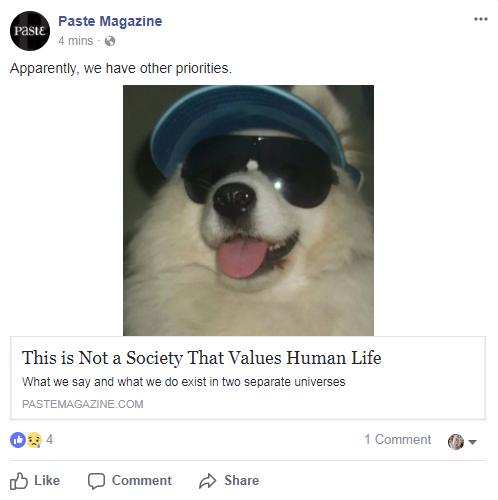Click the Like button label
The image size is (498, 500).
[47, 480]
